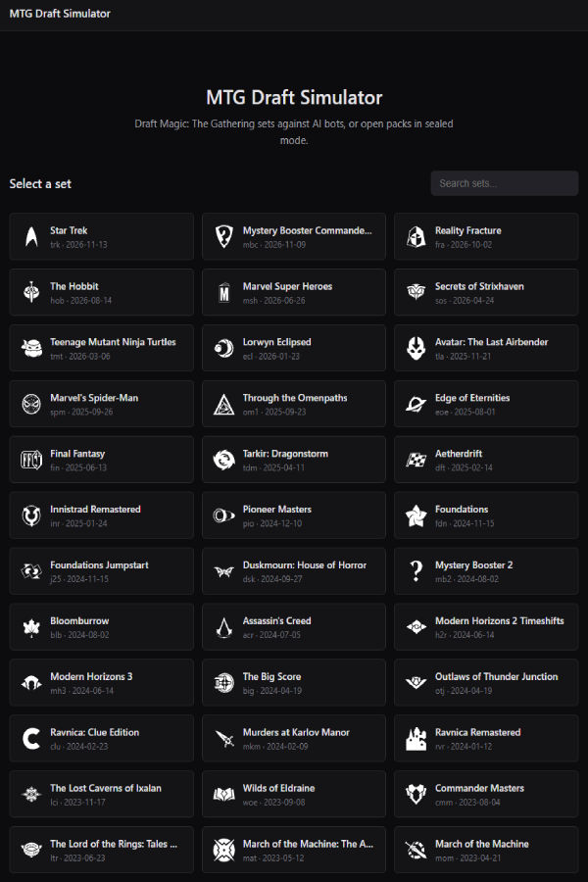Click the Reality Fracture set icon
This screenshot has width=588, height=882.
pyautogui.click(x=416, y=237)
